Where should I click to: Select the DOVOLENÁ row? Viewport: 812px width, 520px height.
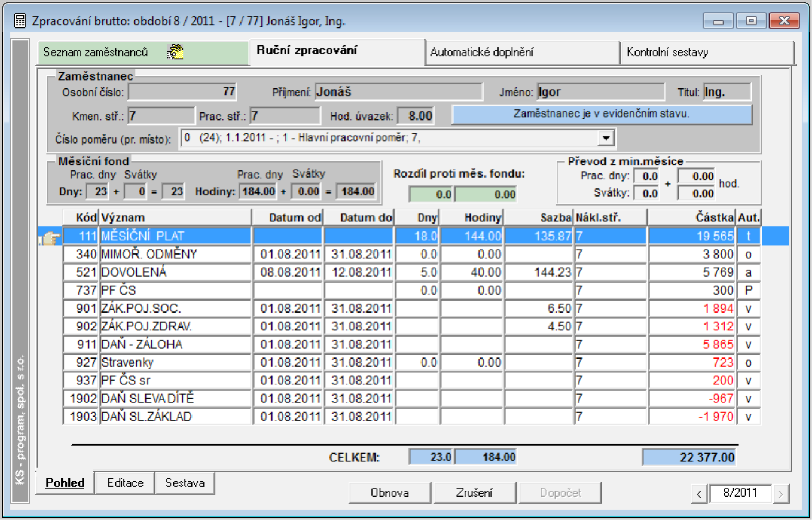413,272
